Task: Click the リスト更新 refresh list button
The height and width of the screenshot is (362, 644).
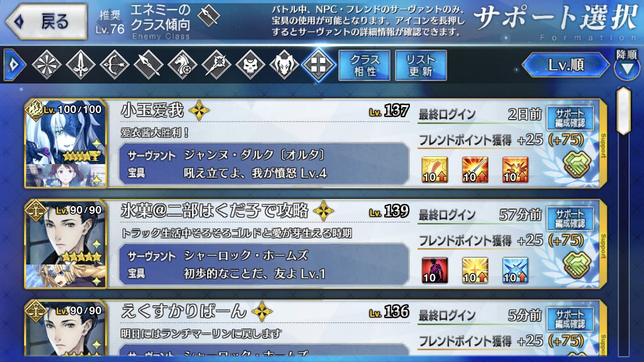Action: [421, 66]
